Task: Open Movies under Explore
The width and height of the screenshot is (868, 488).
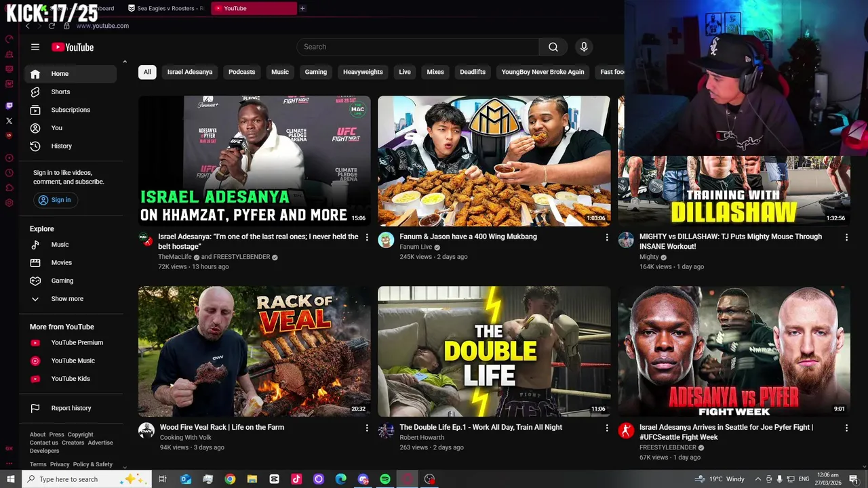Action: (x=71, y=262)
